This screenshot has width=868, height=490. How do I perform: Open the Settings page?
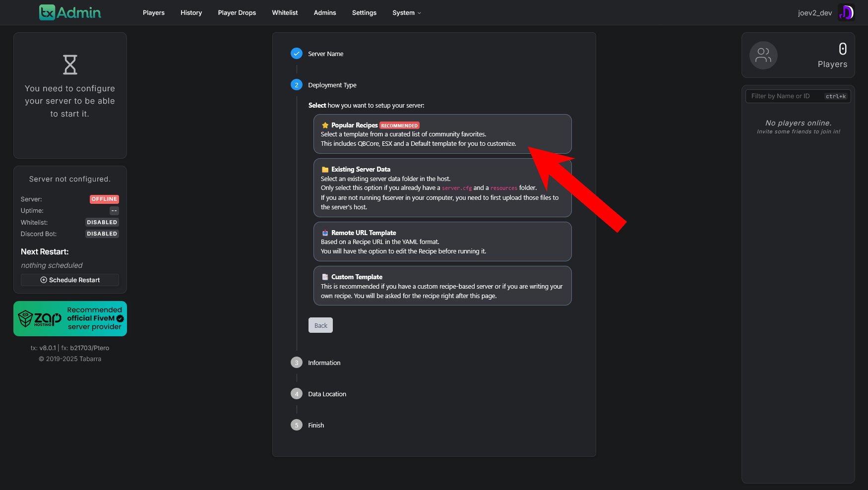[x=364, y=13]
